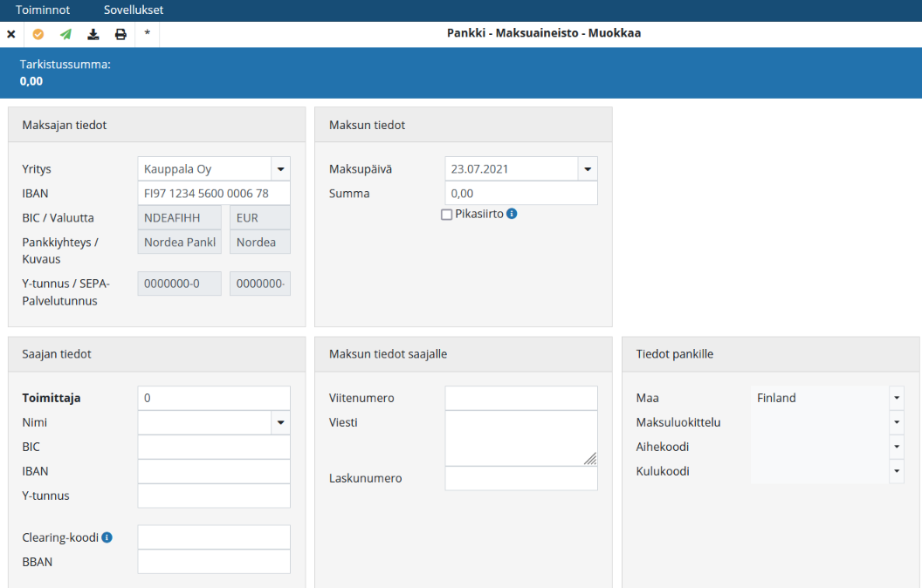Click the X close icon in the toolbar
Viewport: 922px width, 588px height.
coord(11,34)
